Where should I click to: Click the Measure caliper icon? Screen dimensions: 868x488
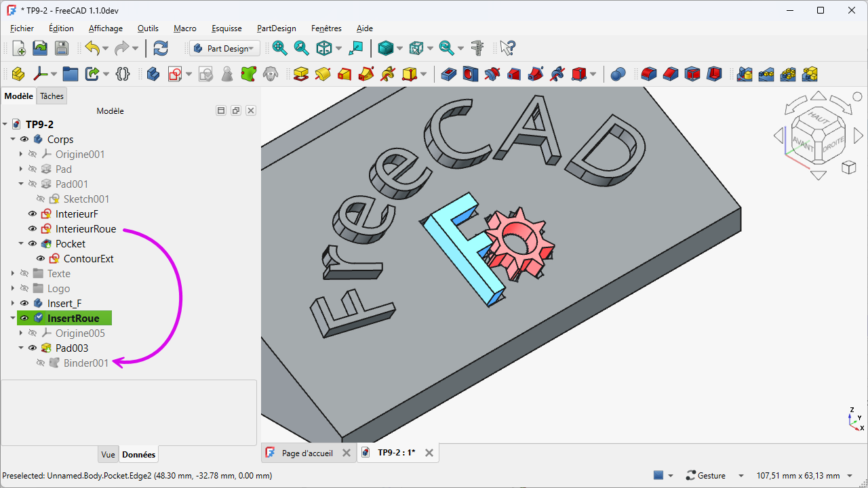pyautogui.click(x=478, y=48)
